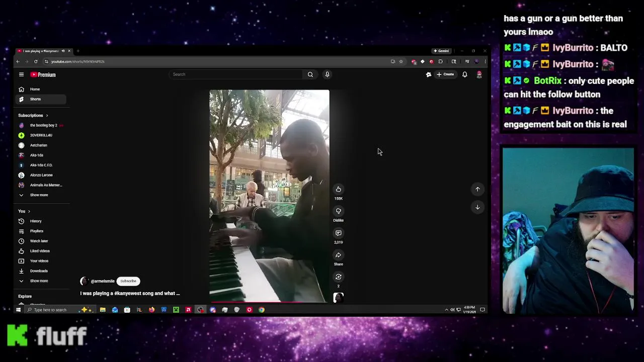Open Watch later in the sidebar

click(x=41, y=241)
